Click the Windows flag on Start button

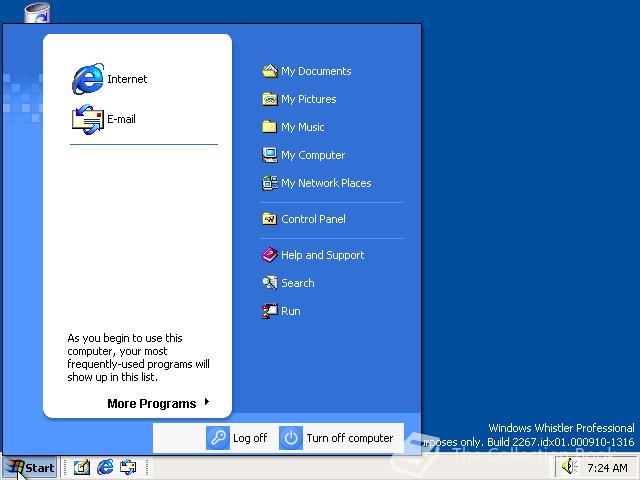coord(16,467)
